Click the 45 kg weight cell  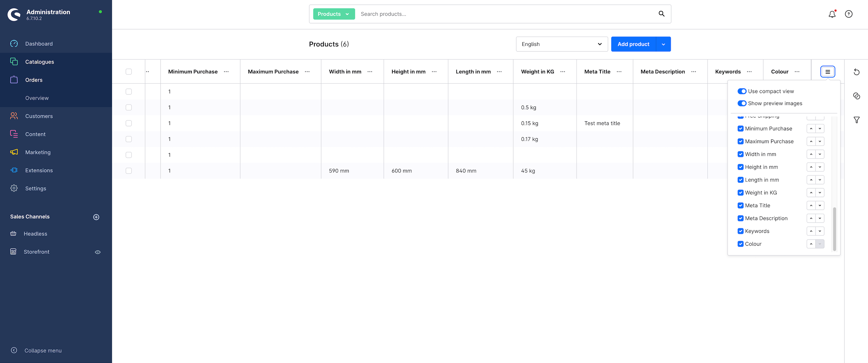click(545, 170)
